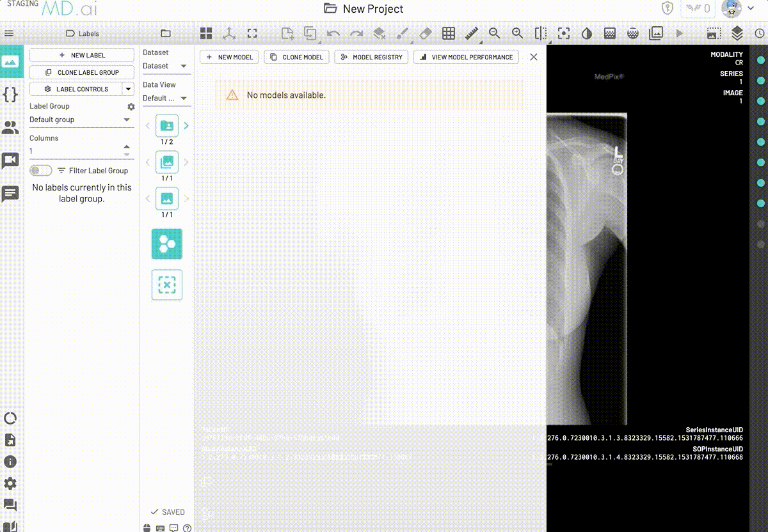Open the layers stack icon

coord(737,33)
